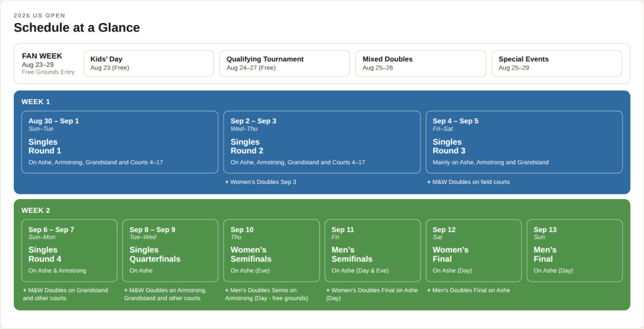
Task: Click the 'Sun–Tue' day label
Action: tap(41, 129)
